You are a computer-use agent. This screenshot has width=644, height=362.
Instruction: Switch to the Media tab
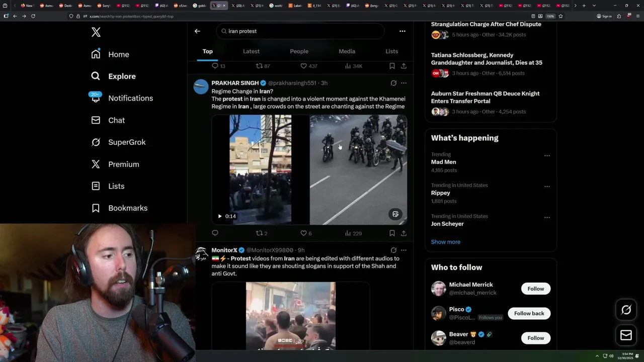347,51
